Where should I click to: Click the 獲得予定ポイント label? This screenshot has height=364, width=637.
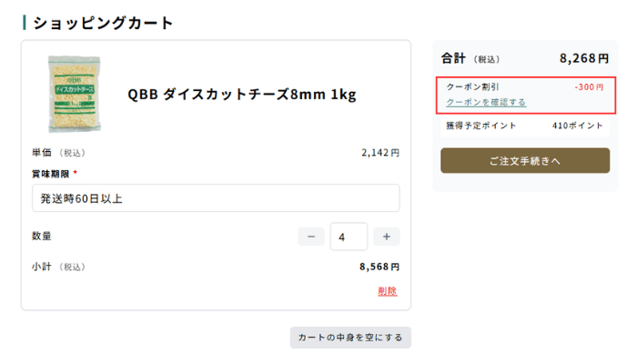point(481,126)
